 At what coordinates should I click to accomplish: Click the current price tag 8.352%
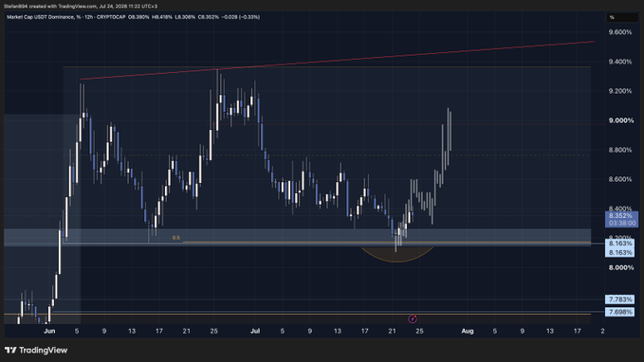tap(621, 216)
